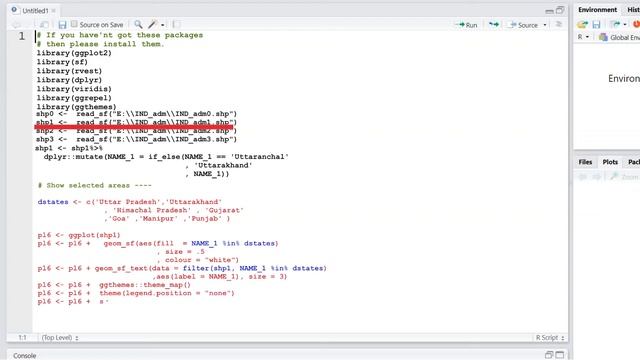Maximize the source editor pane
This screenshot has width=640, height=360.
pos(560,10)
